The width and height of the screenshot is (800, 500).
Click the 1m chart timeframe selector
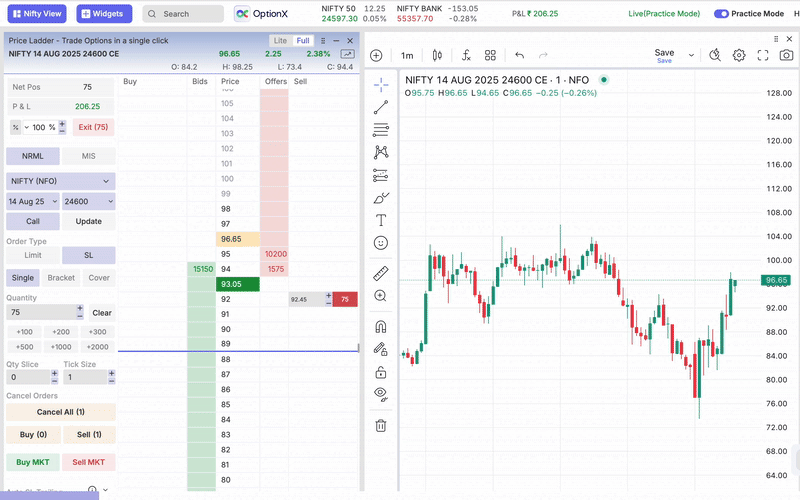(407, 56)
